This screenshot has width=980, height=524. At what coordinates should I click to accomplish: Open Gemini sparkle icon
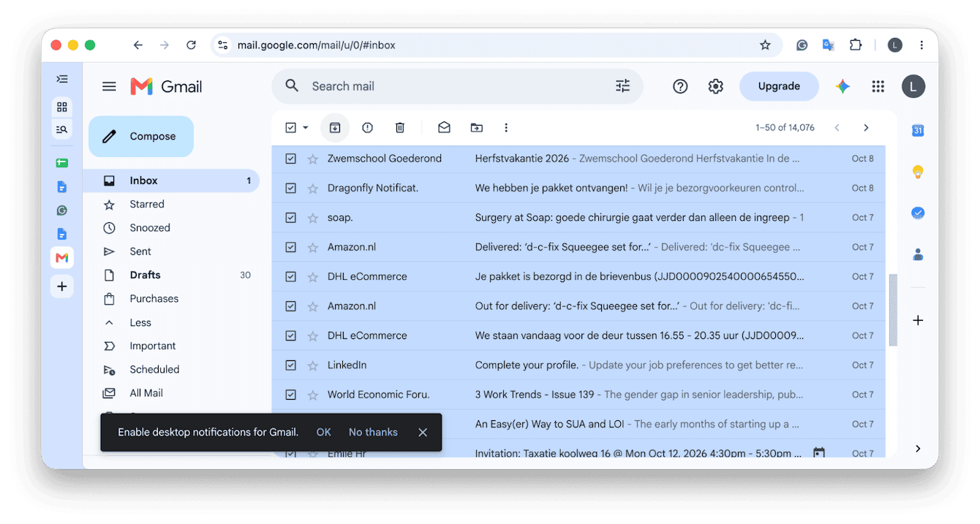[x=843, y=86]
